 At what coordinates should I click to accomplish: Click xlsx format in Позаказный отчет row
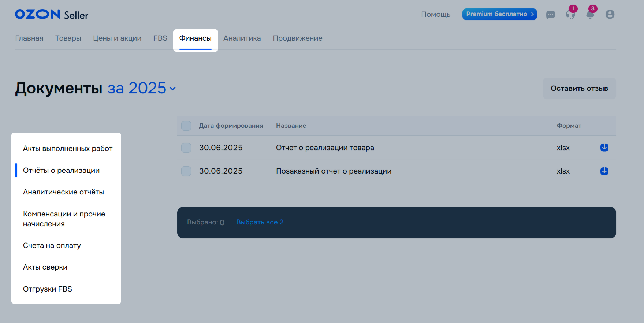click(x=563, y=171)
